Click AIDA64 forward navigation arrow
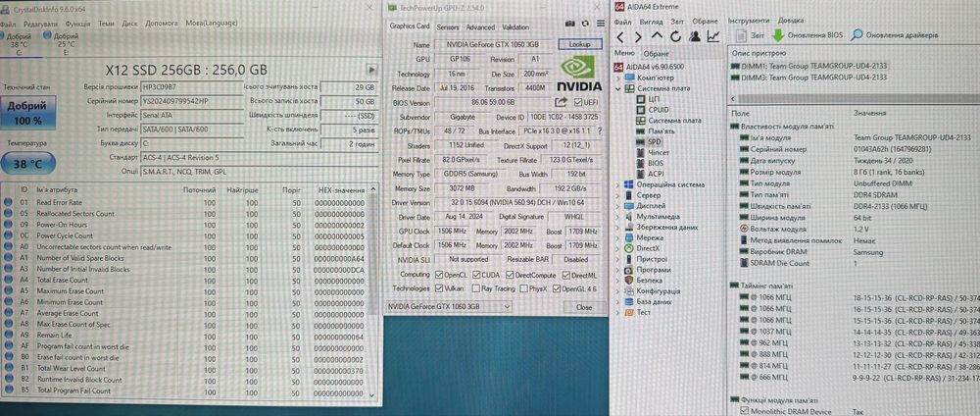Screen dimensions: 980x416 [638, 37]
